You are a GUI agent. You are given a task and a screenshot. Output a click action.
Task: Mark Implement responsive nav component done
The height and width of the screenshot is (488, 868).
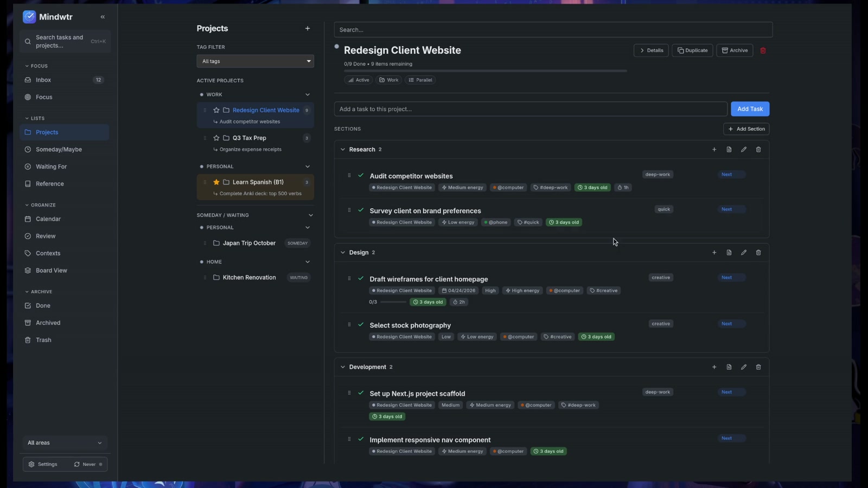pos(361,439)
